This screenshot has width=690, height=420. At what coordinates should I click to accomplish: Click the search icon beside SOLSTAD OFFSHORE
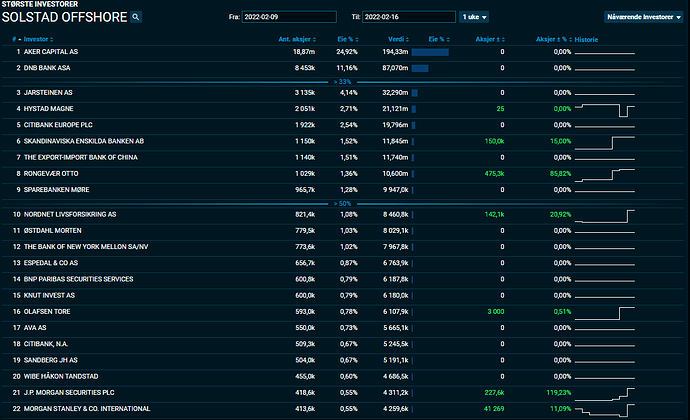(x=136, y=17)
